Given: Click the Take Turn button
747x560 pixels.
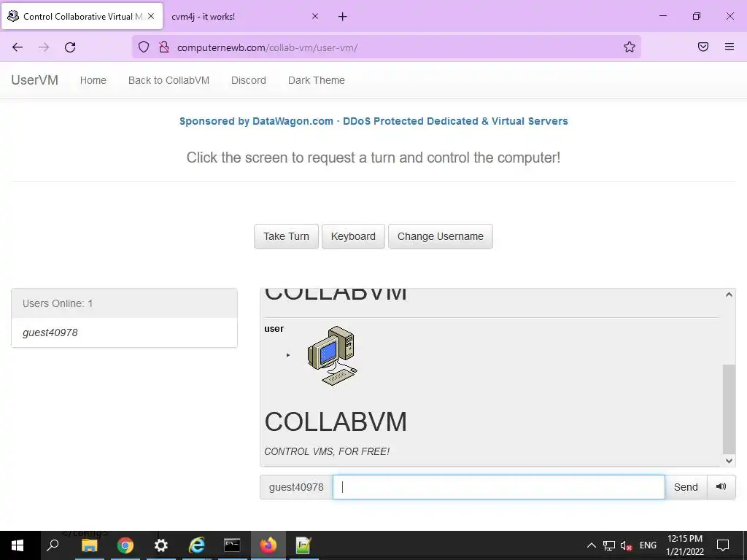Looking at the screenshot, I should pos(286,236).
